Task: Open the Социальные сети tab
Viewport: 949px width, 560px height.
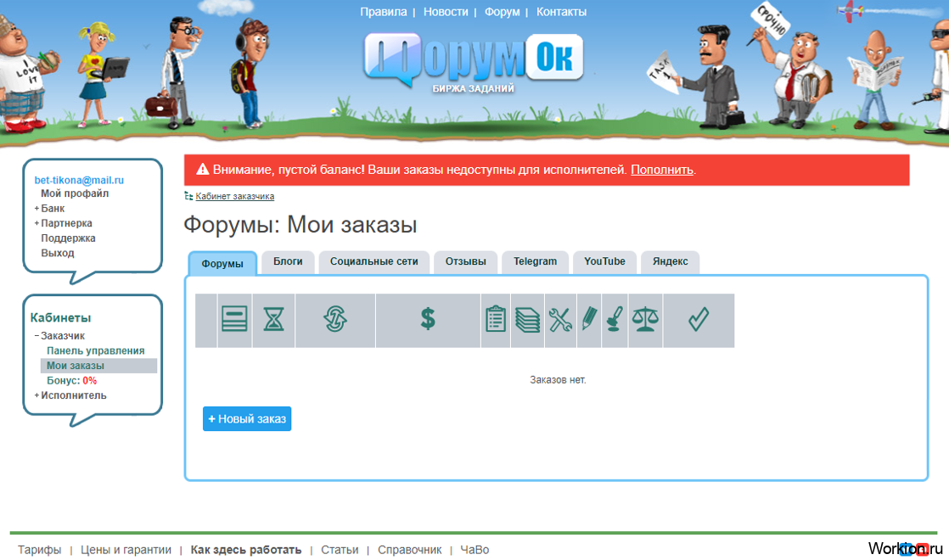Action: pyautogui.click(x=374, y=261)
